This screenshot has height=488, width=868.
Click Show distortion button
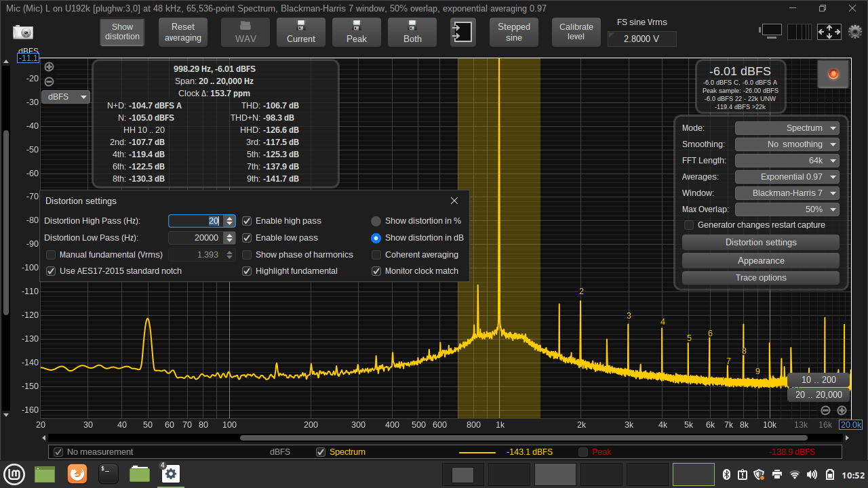[123, 32]
